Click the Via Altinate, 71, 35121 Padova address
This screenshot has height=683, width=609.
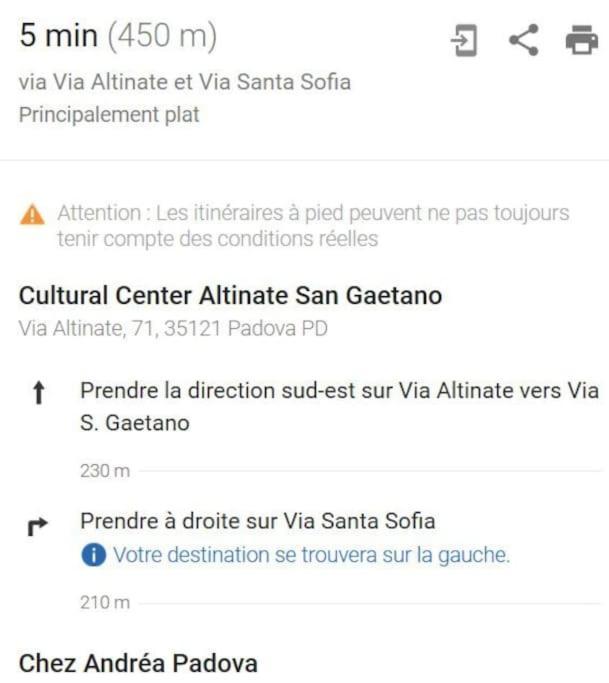[173, 328]
